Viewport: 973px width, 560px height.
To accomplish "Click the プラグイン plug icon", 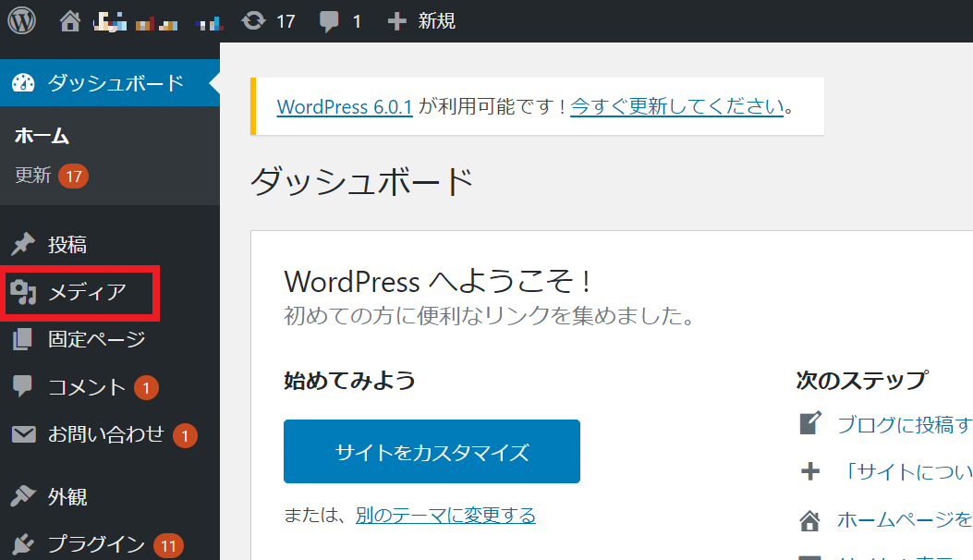I will click(23, 544).
